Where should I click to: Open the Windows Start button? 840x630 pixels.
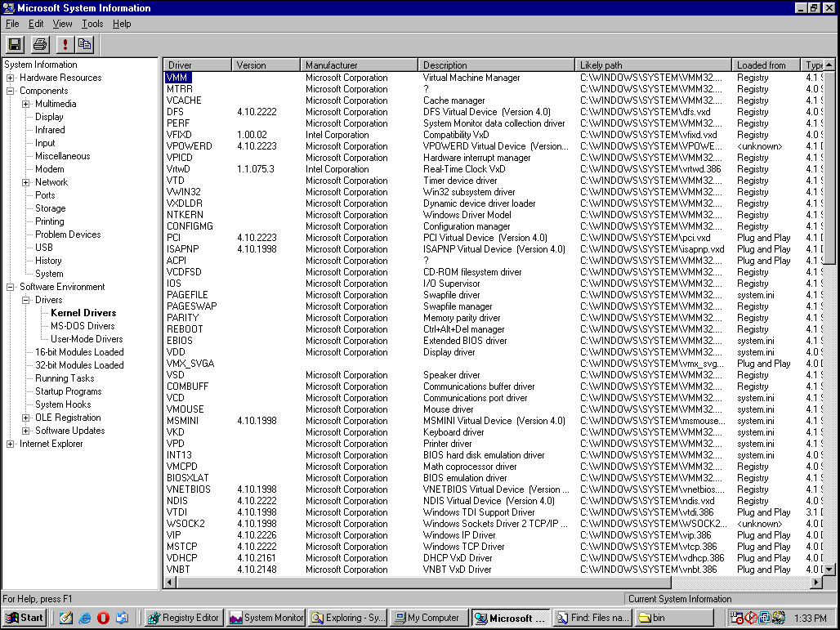25,618
